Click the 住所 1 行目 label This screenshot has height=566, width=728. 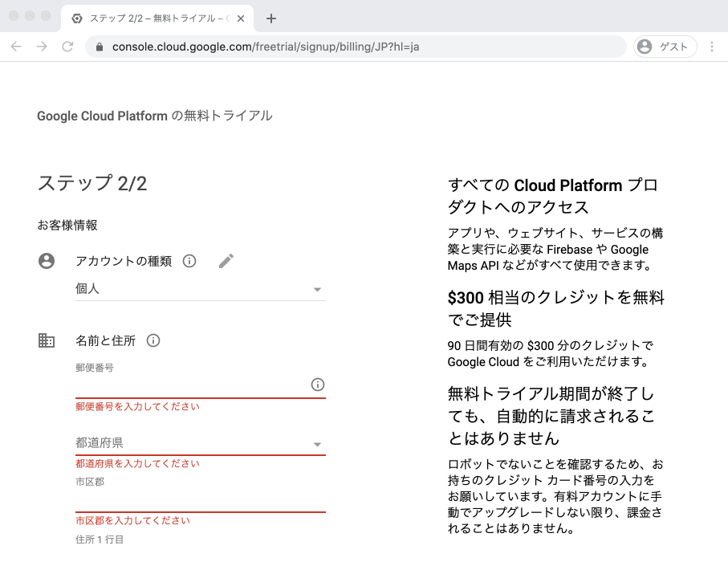tap(100, 540)
